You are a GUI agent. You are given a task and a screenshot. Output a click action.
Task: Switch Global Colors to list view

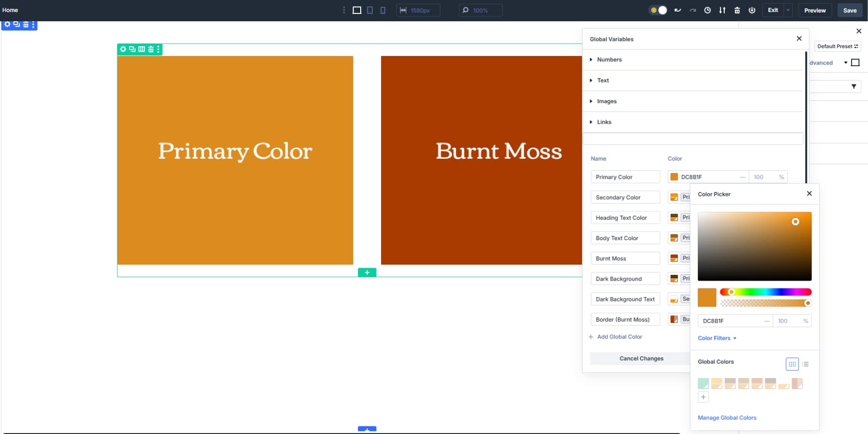click(x=806, y=364)
